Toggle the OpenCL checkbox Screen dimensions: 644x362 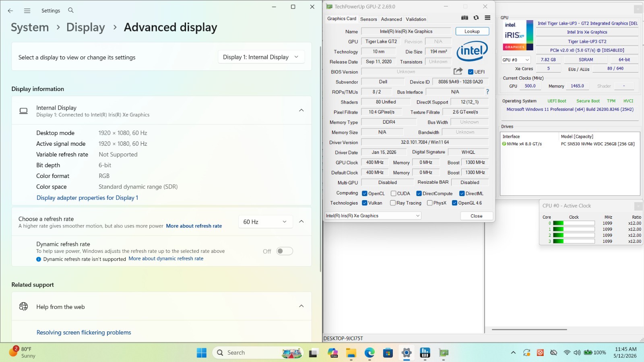tap(365, 194)
